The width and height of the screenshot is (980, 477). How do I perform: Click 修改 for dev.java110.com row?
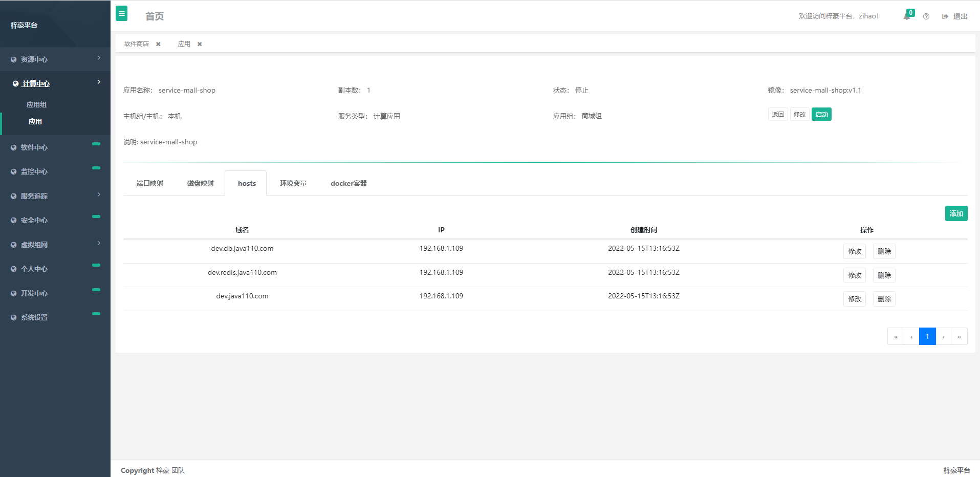click(855, 299)
